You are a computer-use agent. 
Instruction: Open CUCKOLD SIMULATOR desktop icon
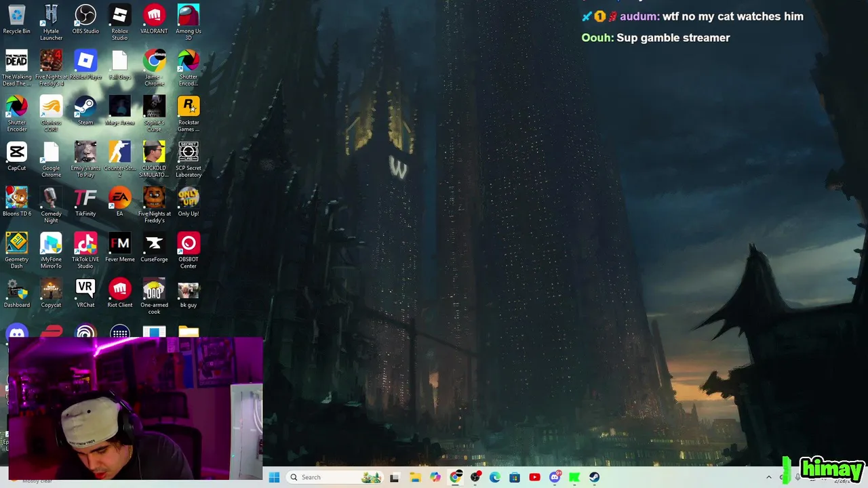point(154,159)
